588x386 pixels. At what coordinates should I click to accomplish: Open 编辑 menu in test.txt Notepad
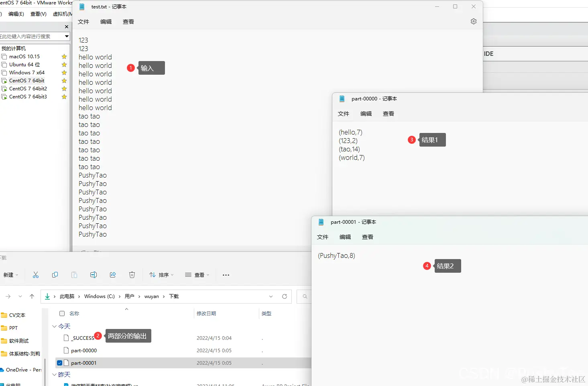pyautogui.click(x=106, y=22)
